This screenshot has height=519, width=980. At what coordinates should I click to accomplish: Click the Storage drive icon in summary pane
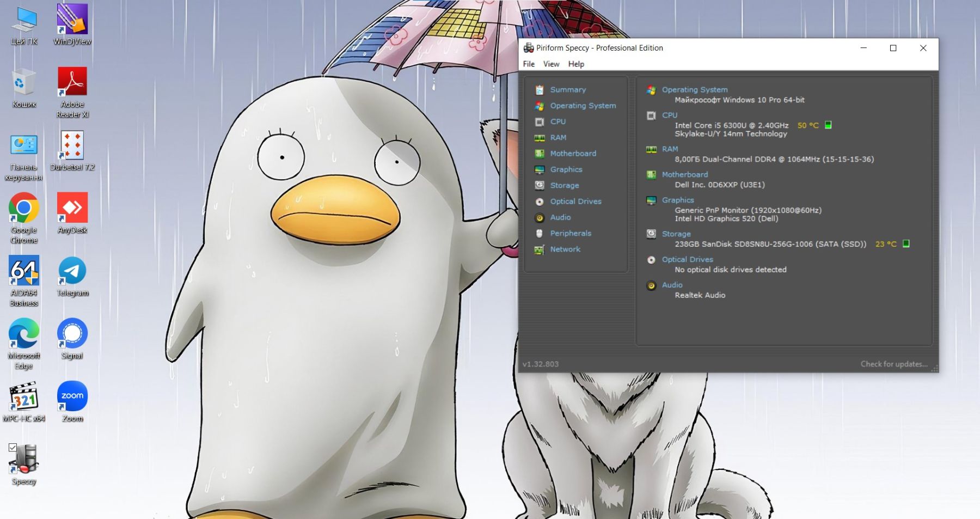[651, 234]
